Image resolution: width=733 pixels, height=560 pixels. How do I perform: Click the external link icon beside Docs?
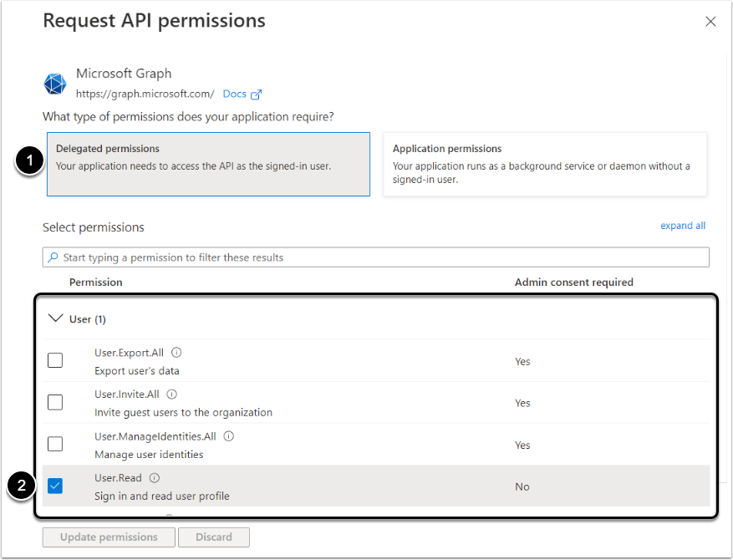pyautogui.click(x=257, y=94)
